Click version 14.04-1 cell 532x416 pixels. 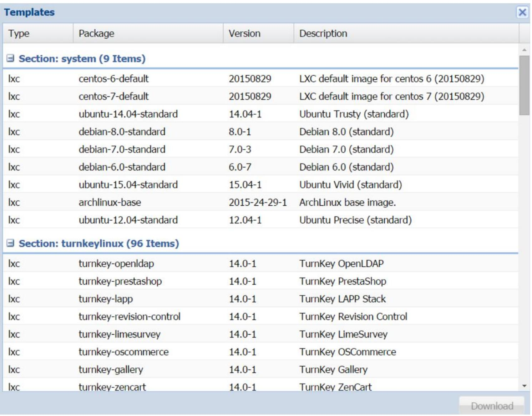pos(245,114)
